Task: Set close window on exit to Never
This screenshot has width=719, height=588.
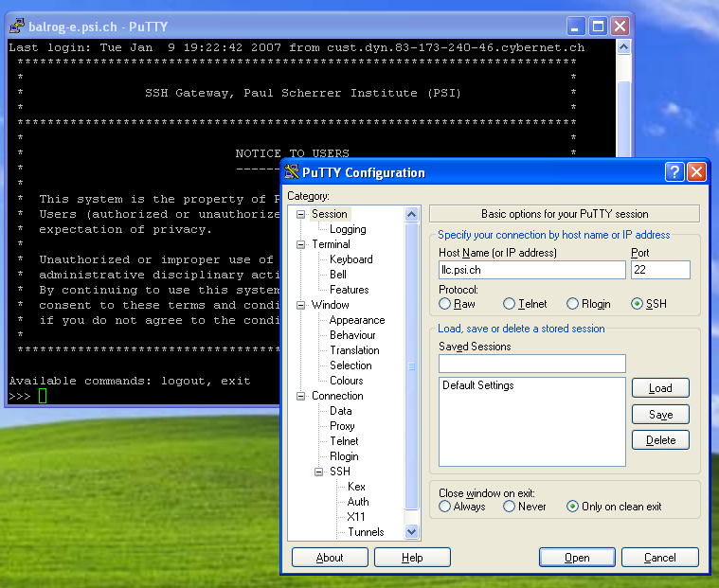Action: coord(509,507)
